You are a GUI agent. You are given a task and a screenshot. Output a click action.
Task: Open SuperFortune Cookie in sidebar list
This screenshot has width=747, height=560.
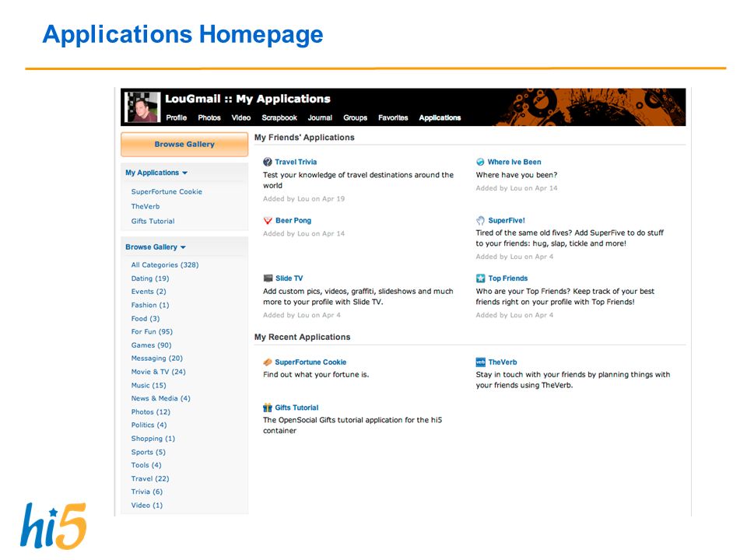coord(167,191)
